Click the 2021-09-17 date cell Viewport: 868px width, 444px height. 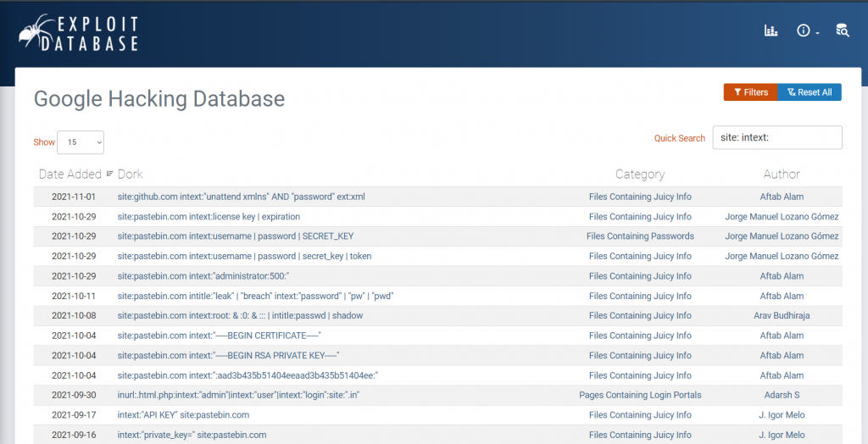(x=74, y=414)
